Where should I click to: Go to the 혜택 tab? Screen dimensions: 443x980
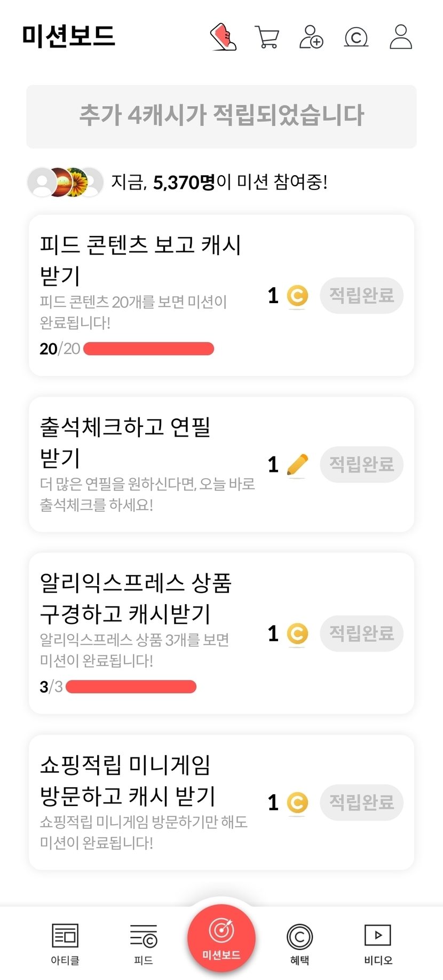[299, 944]
